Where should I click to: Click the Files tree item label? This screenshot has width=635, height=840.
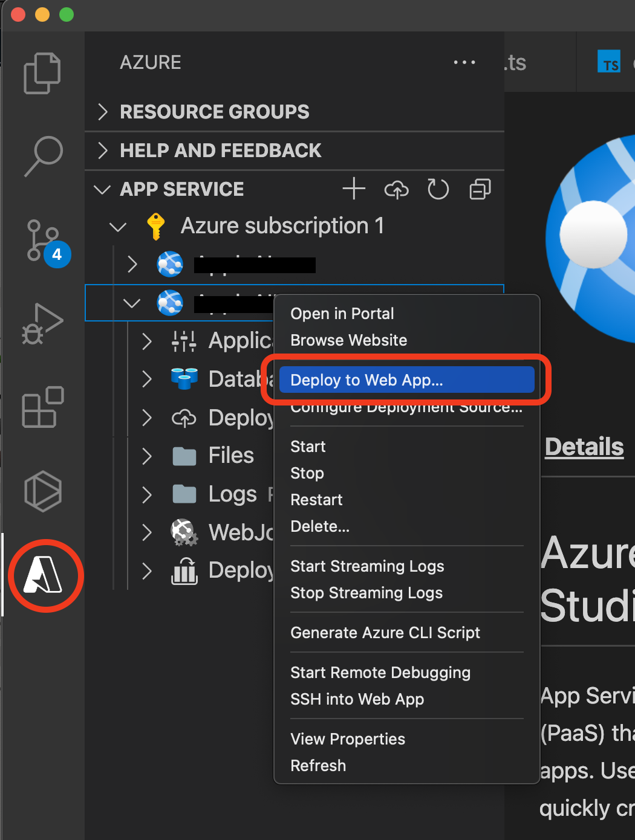(x=231, y=456)
